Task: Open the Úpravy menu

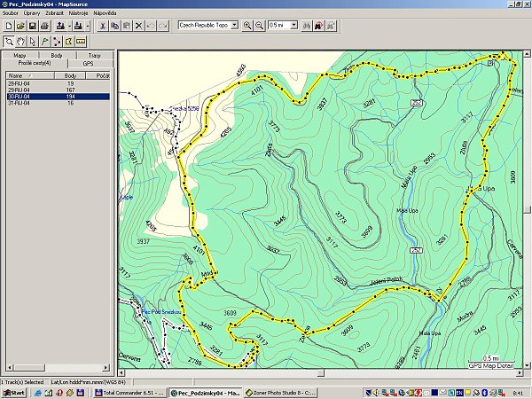Action: tap(32, 13)
